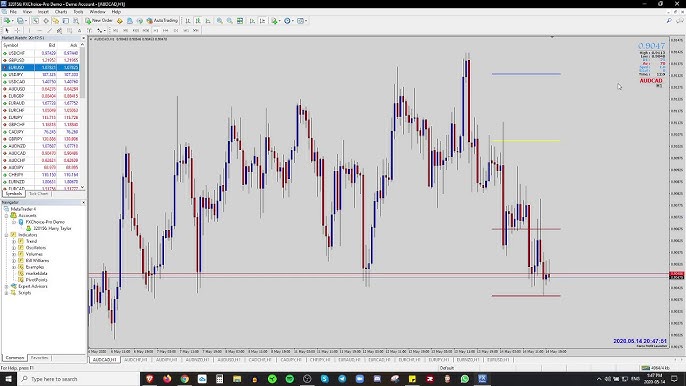Select the Trendline drawing tool

click(x=49, y=30)
